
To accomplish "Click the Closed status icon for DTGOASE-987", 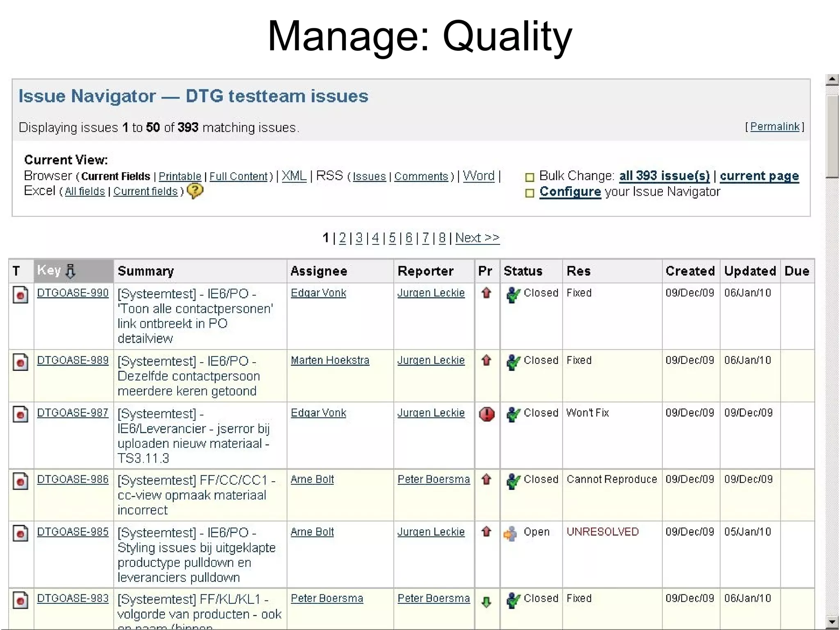I will (513, 414).
